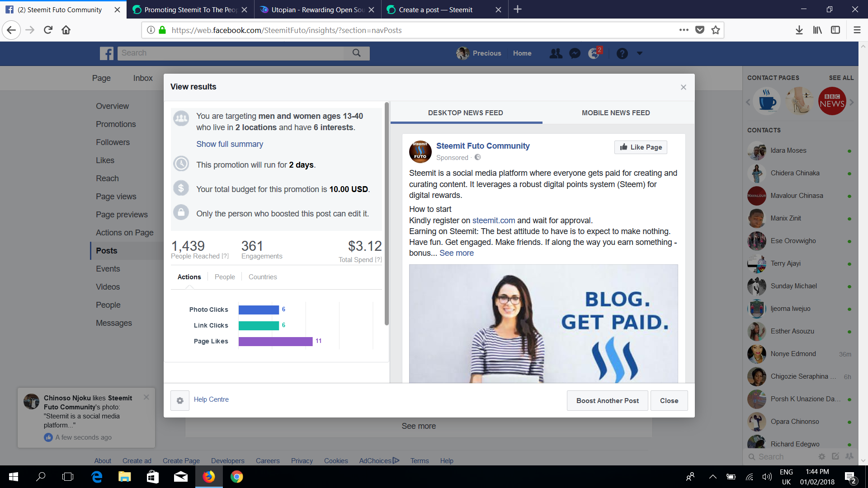Open Facebook Messenger icon in top bar
Image resolution: width=868 pixels, height=488 pixels.
pos(575,53)
